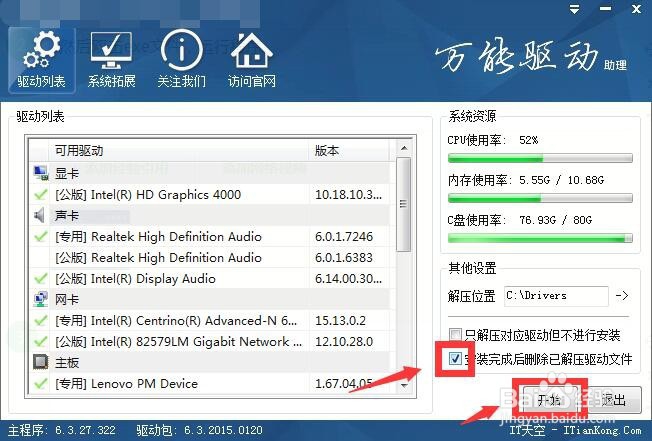Enable 只解压对应驱动但不进行安装 checkbox
This screenshot has height=441, width=652.
tap(455, 335)
